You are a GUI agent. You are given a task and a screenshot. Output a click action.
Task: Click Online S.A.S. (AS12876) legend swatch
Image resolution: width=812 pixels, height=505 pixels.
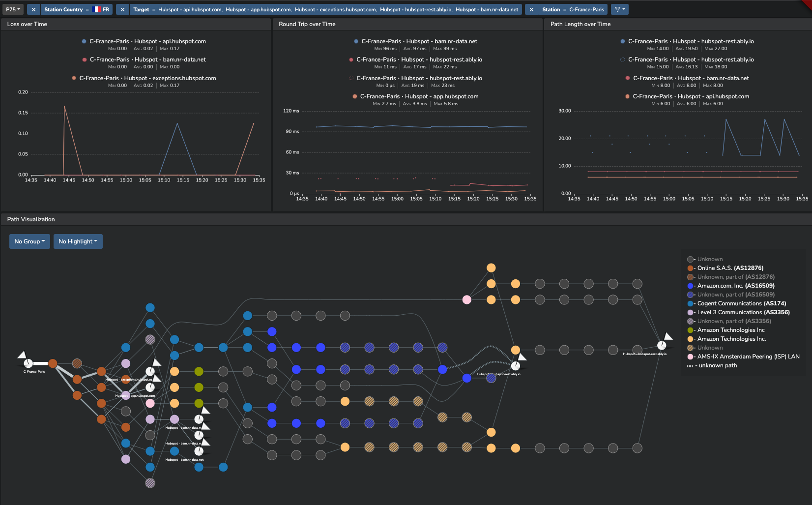(x=690, y=268)
